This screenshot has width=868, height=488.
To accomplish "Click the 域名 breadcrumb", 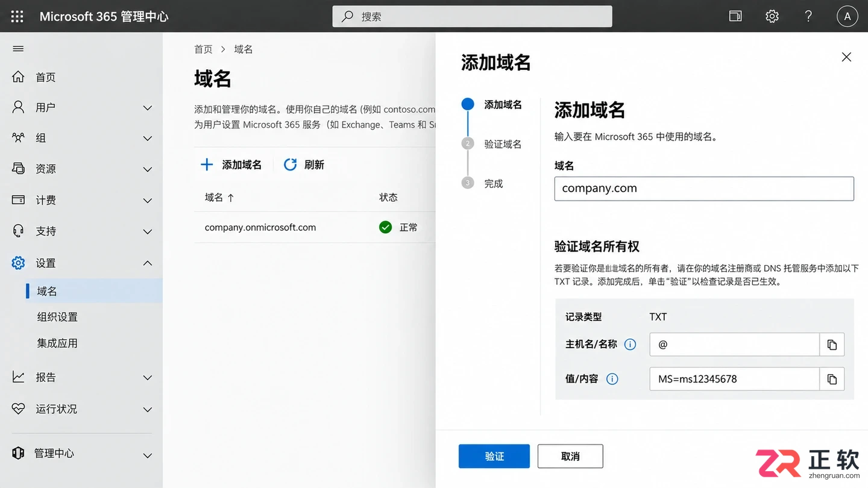I will (x=244, y=49).
